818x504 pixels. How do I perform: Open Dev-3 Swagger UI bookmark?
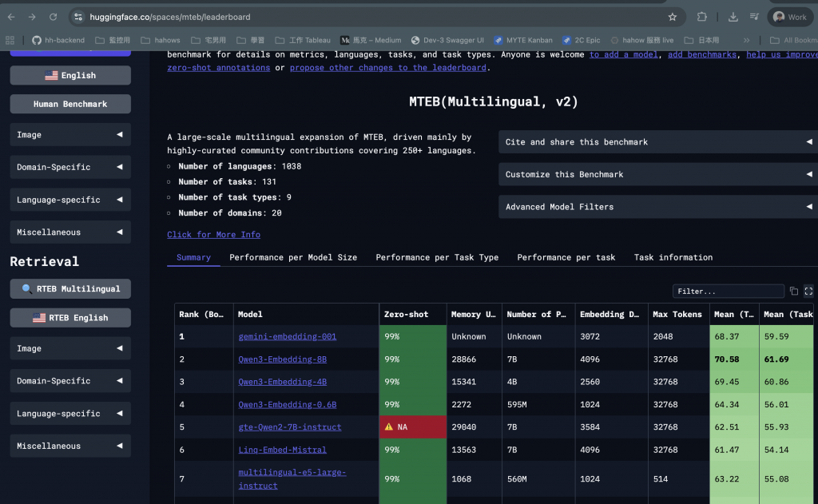(447, 40)
